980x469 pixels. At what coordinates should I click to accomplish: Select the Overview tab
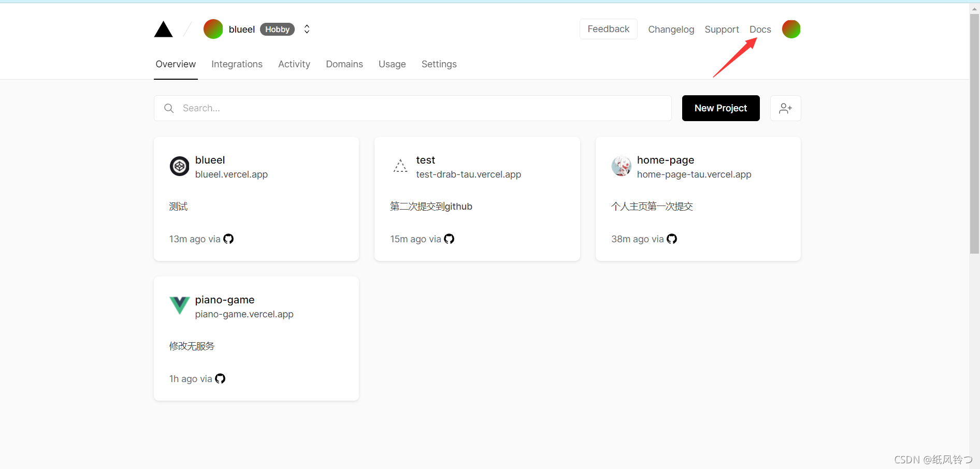click(x=176, y=64)
